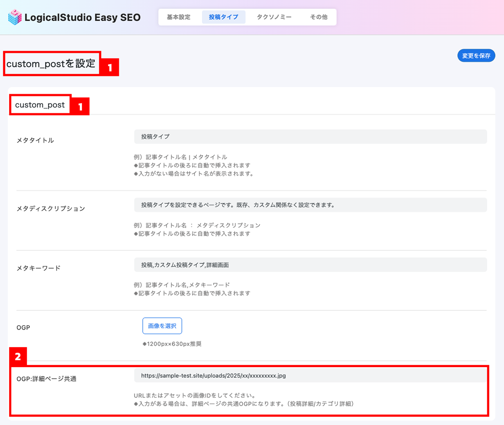Switch to the 基本設定 tab
Screen dimensions: 504x425
click(178, 17)
